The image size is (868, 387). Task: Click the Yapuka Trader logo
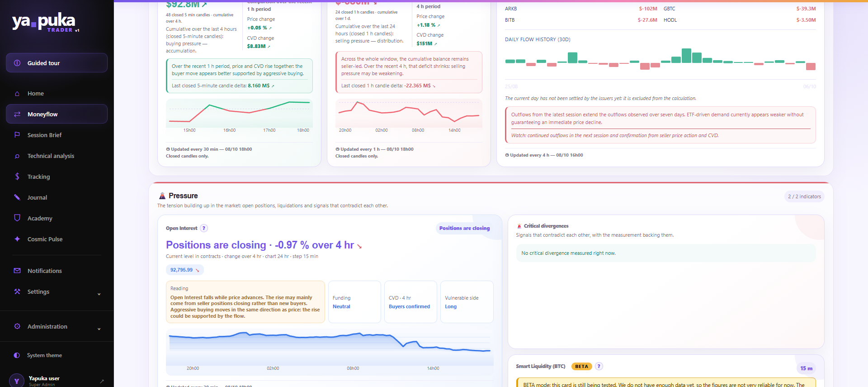(x=46, y=22)
